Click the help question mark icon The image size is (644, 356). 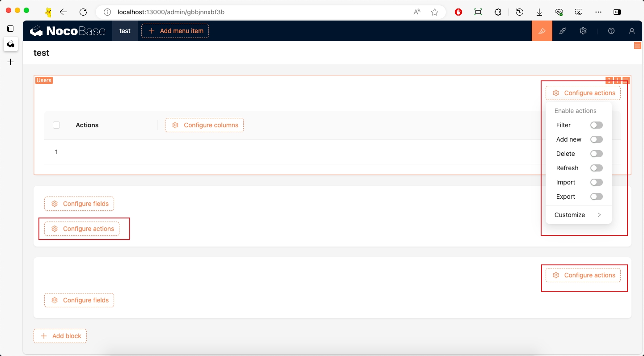[611, 31]
